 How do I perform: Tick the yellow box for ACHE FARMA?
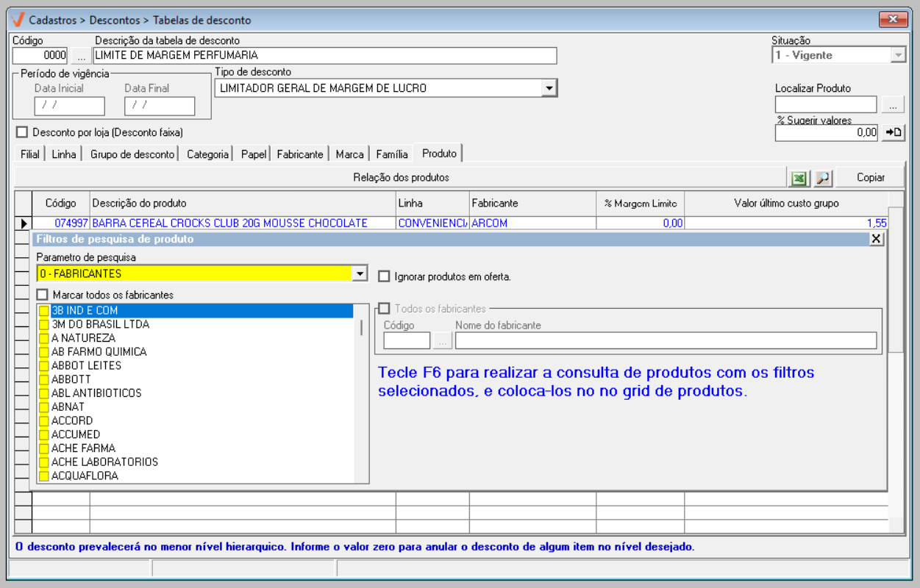[x=44, y=448]
